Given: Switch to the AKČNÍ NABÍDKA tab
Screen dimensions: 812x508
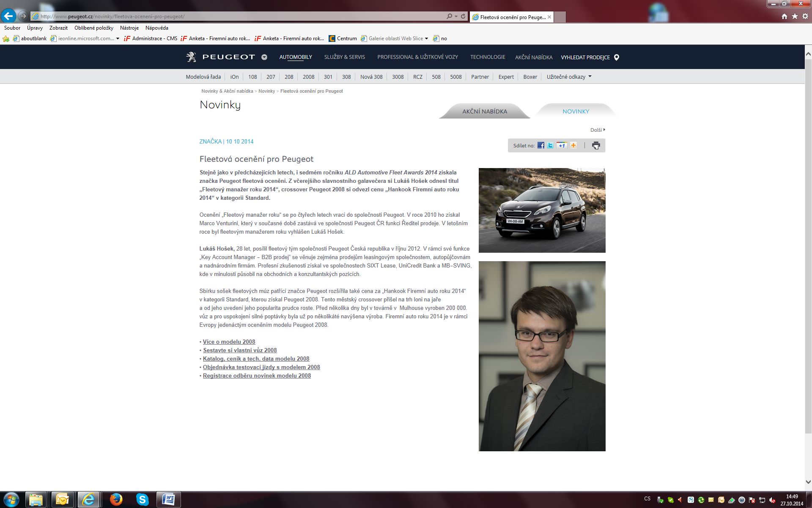Looking at the screenshot, I should pos(485,111).
